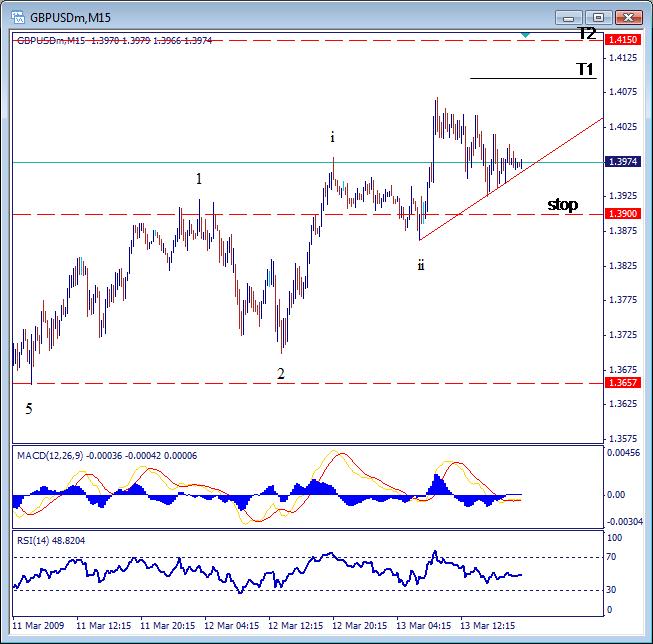Click the '11 Mar 12:15' time label

pos(104,626)
